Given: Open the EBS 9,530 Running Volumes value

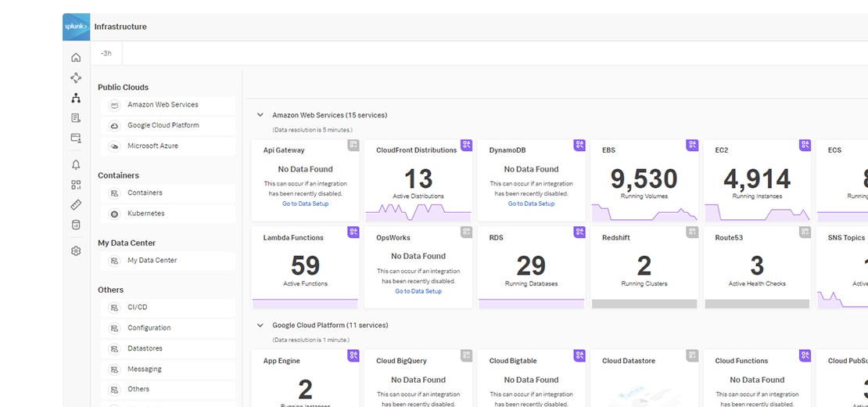Looking at the screenshot, I should (644, 179).
